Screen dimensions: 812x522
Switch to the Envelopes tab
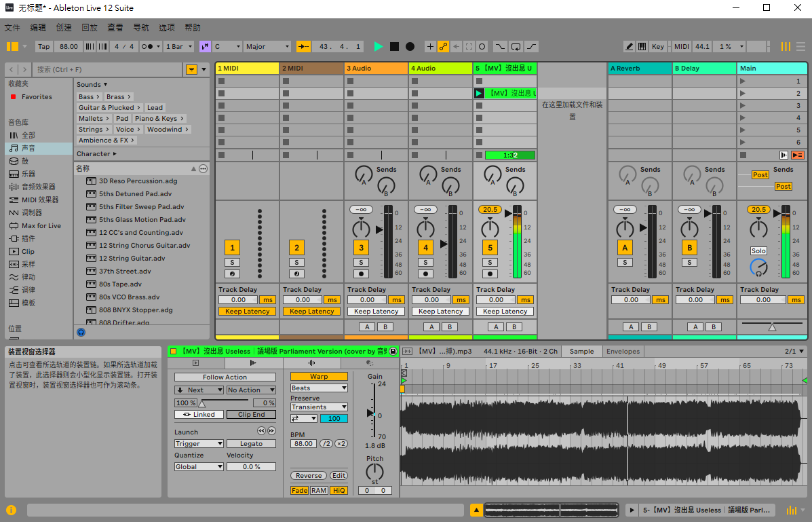623,352
